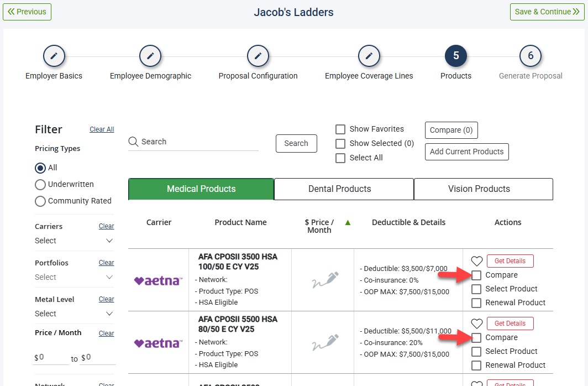The width and height of the screenshot is (588, 386).
Task: Clear the Carriers filter
Action: coord(107,226)
